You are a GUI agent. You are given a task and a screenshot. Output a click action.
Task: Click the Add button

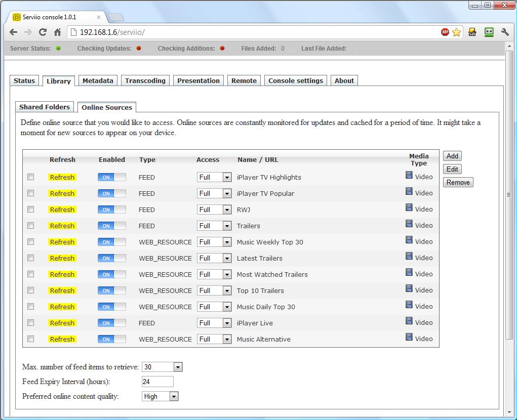452,156
